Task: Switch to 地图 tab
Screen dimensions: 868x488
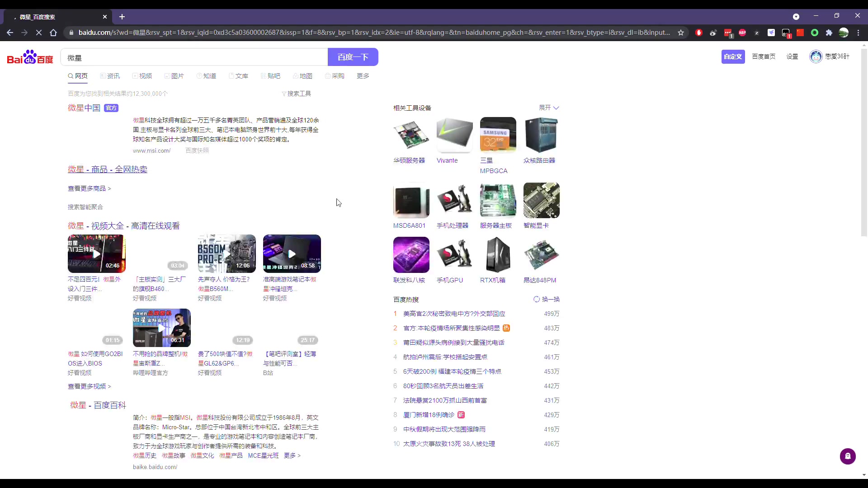Action: click(x=302, y=76)
